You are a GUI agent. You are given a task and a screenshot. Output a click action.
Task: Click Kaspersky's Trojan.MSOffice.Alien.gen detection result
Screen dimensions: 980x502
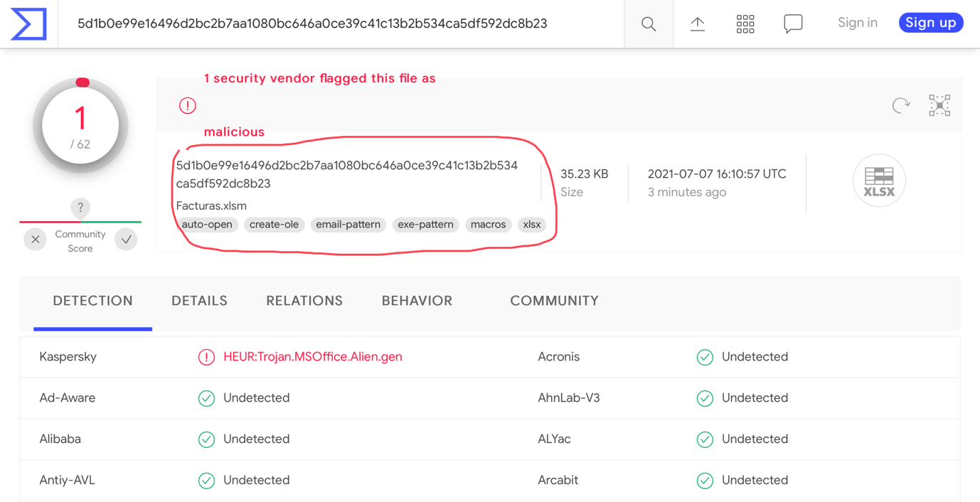tap(314, 356)
